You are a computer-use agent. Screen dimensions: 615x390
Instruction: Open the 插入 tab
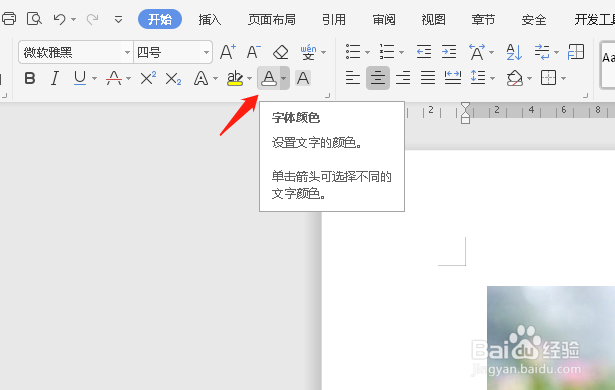209,19
